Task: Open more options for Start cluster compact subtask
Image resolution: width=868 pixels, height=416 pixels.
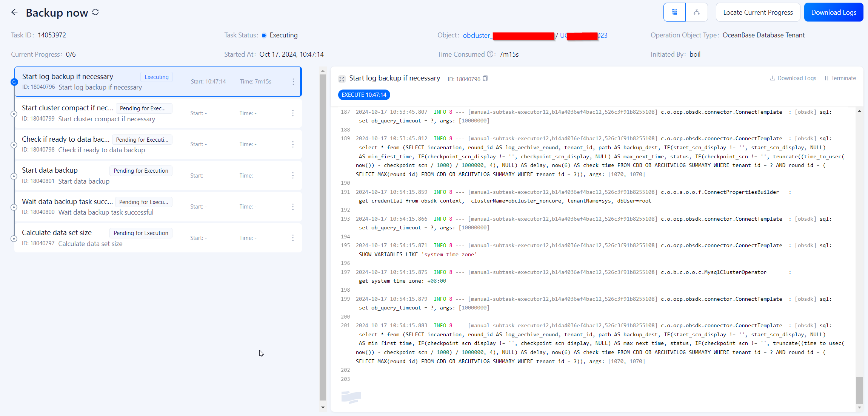Action: [x=293, y=113]
